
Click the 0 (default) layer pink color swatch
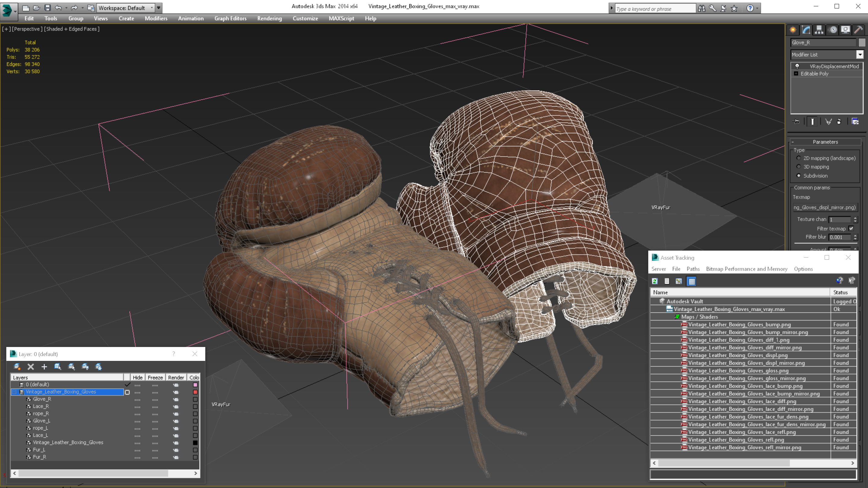(195, 385)
